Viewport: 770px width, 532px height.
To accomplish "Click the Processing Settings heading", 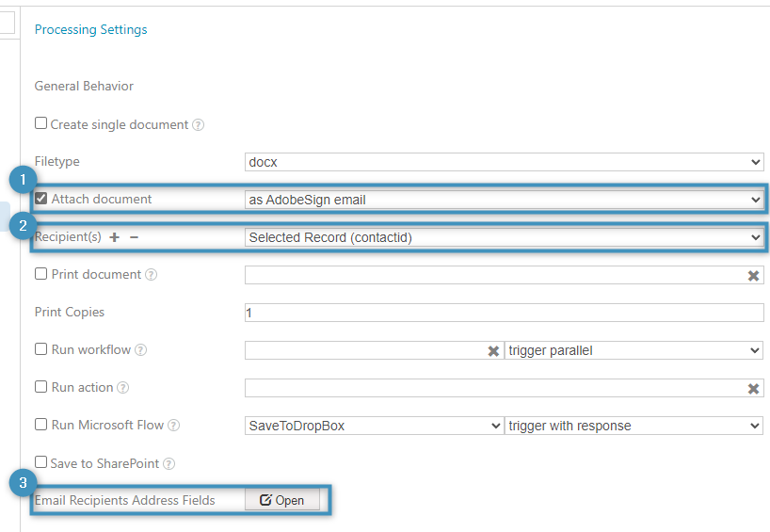I will (x=91, y=30).
